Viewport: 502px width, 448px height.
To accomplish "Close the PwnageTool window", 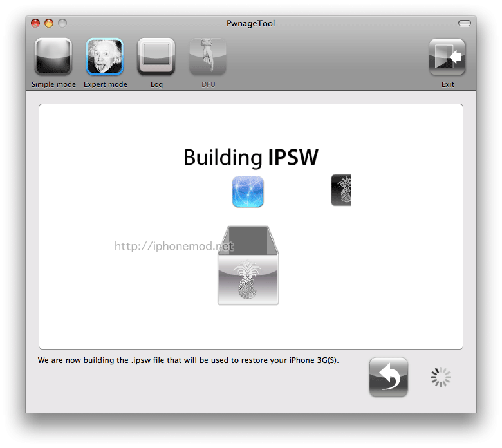I will 35,23.
